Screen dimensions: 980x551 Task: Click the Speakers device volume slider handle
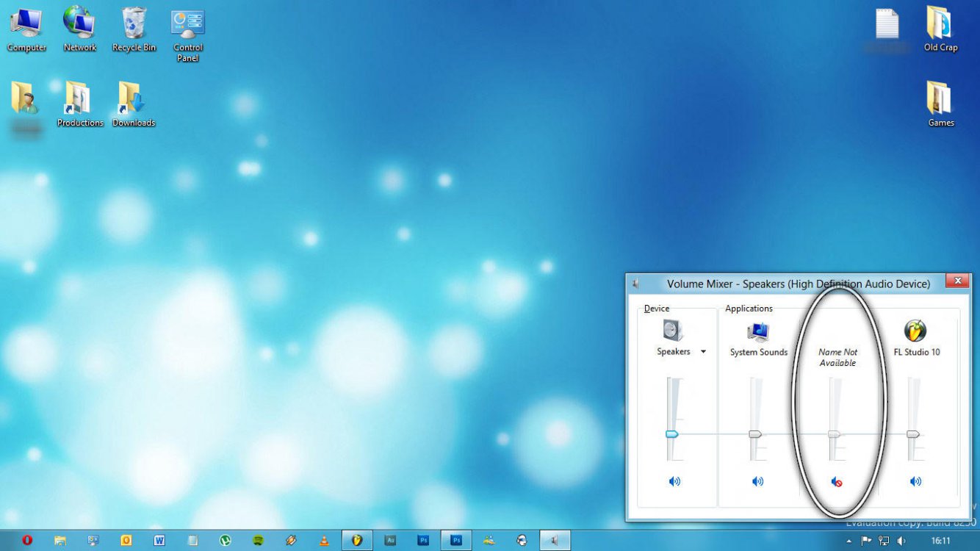click(x=672, y=434)
